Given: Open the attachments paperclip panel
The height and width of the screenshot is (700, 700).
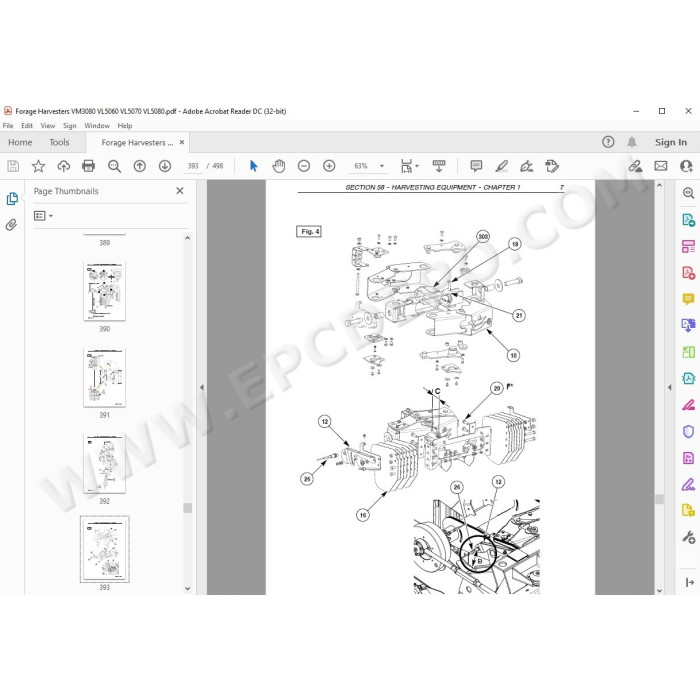Looking at the screenshot, I should [x=11, y=224].
